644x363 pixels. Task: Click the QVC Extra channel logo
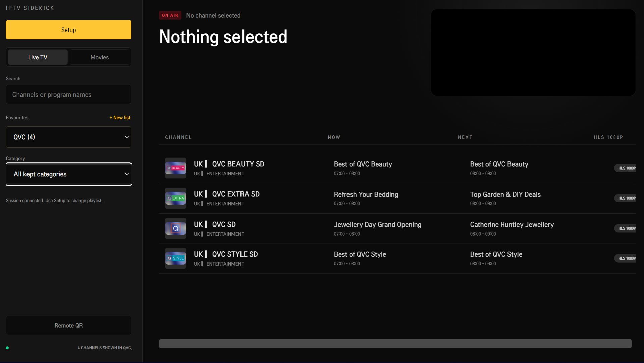tap(175, 198)
